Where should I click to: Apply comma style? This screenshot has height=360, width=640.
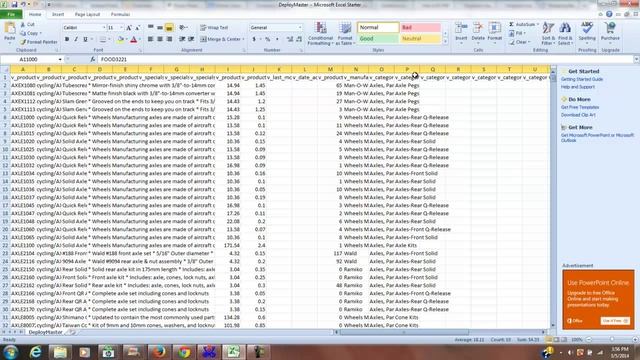tap(277, 39)
